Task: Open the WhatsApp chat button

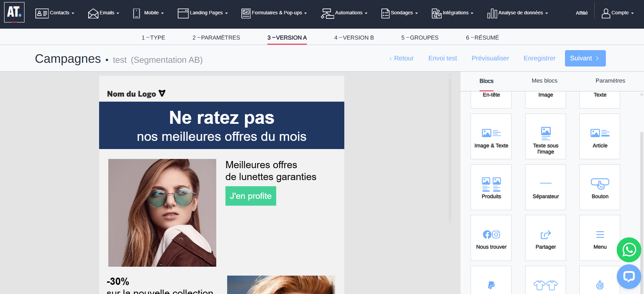Action: pyautogui.click(x=629, y=250)
